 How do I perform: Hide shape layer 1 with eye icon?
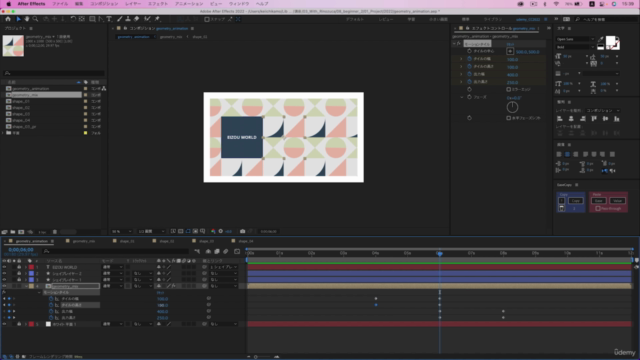click(4, 280)
